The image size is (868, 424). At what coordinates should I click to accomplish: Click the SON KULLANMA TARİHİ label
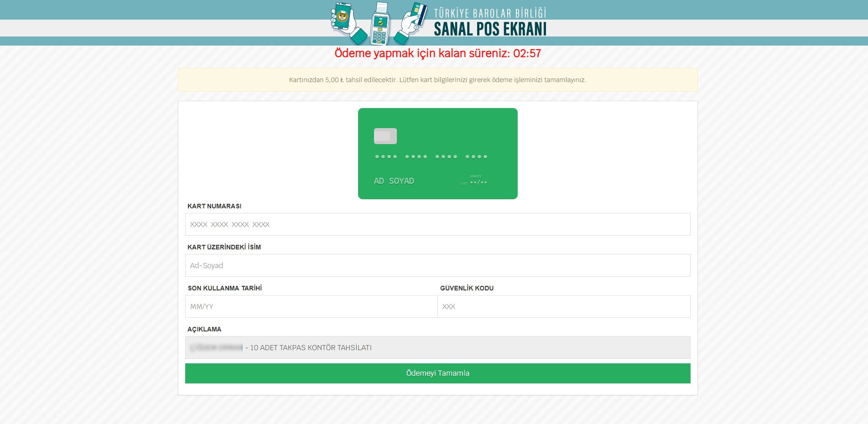(225, 288)
